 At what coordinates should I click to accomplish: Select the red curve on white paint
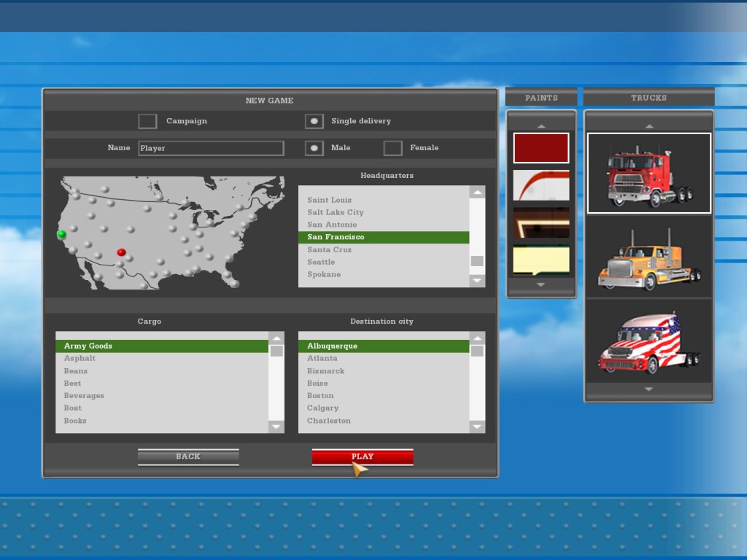(x=541, y=185)
